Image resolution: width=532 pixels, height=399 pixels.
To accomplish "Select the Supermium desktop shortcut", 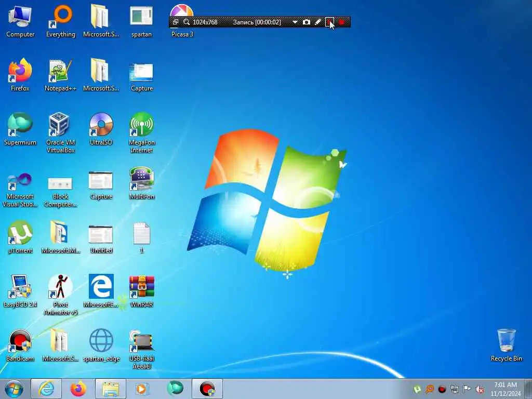I will click(20, 129).
